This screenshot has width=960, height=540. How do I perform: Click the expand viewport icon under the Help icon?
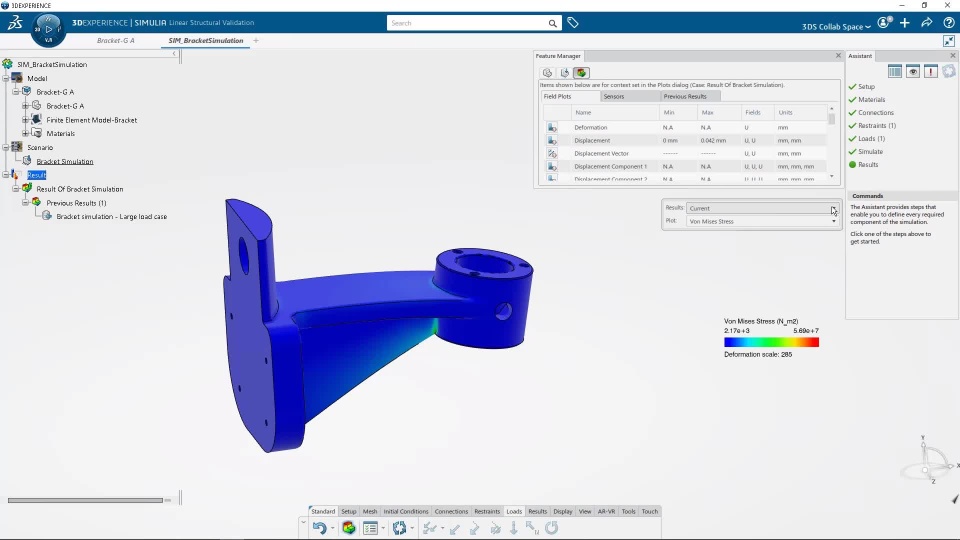click(x=948, y=41)
